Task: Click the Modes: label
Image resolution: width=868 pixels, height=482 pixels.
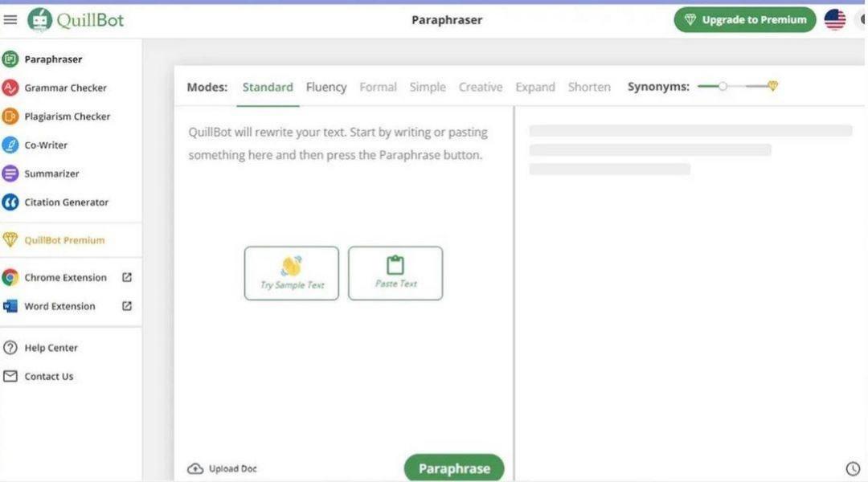Action: 207,87
